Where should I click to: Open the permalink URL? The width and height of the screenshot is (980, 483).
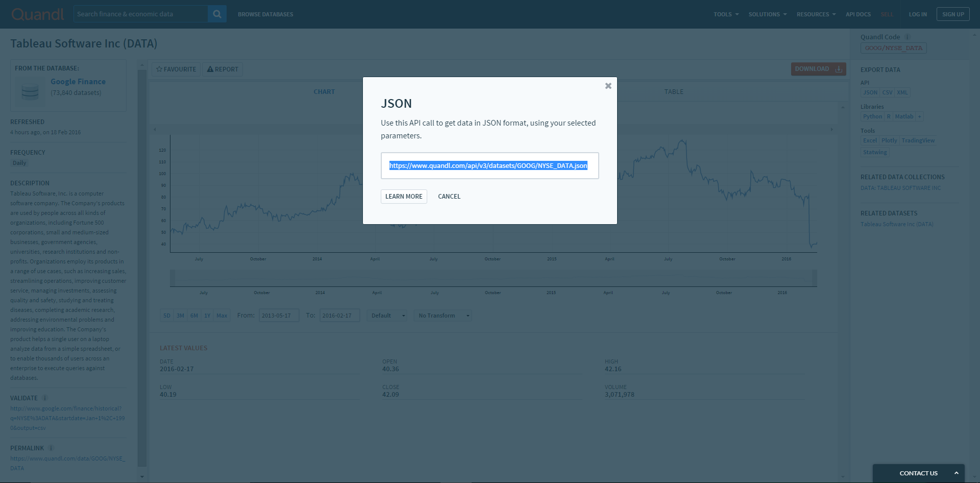(67, 463)
